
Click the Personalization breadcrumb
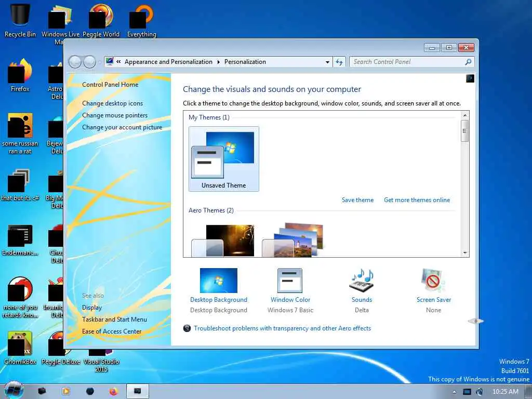click(x=245, y=62)
